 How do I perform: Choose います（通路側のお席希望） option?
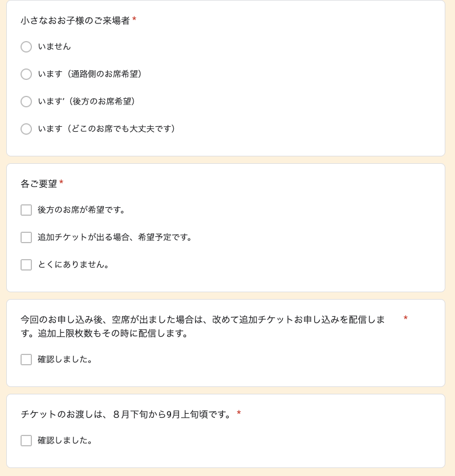(26, 74)
